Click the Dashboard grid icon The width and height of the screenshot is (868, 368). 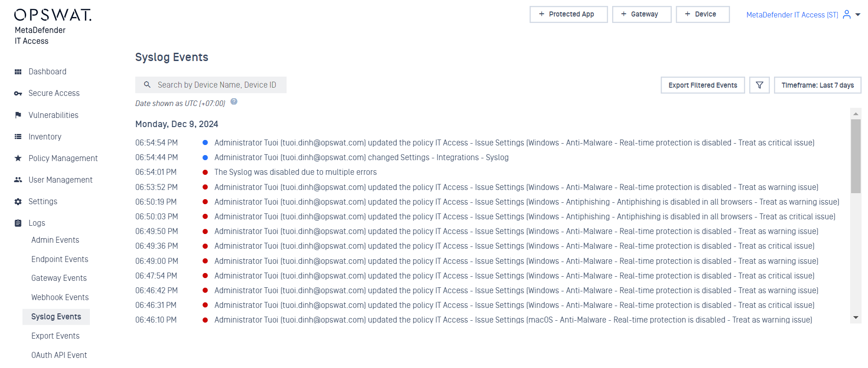tap(18, 72)
